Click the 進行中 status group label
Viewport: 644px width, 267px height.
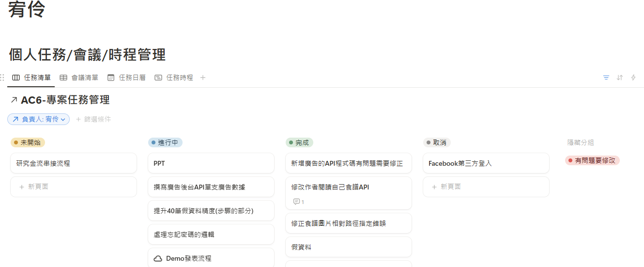[x=166, y=142]
